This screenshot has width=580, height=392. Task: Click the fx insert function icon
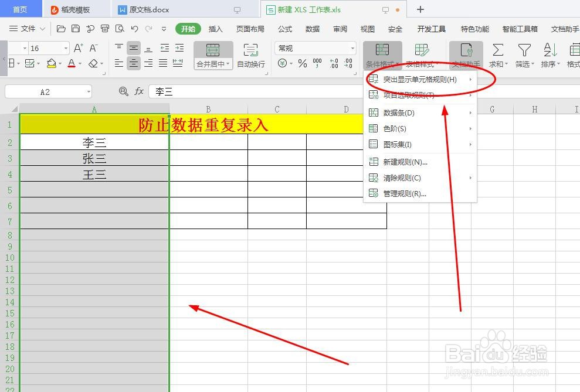pos(138,91)
